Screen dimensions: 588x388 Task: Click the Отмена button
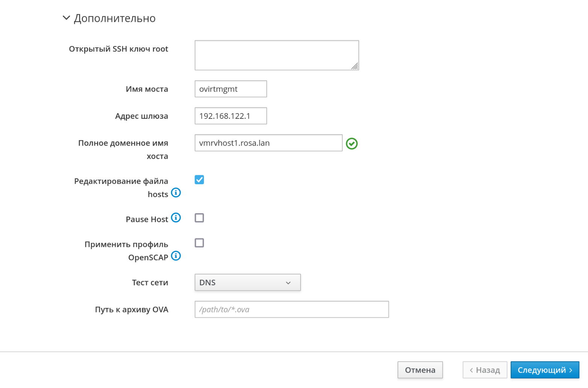click(420, 370)
